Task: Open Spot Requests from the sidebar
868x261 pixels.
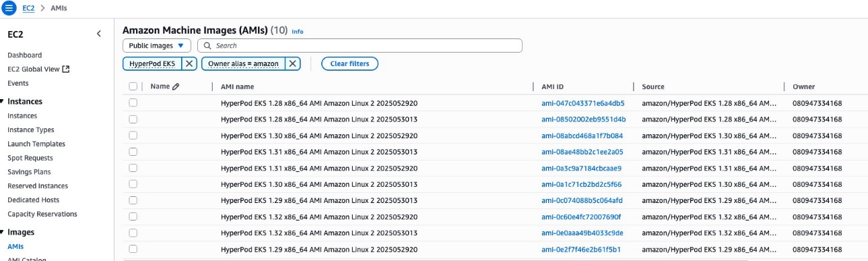Action: click(x=30, y=158)
